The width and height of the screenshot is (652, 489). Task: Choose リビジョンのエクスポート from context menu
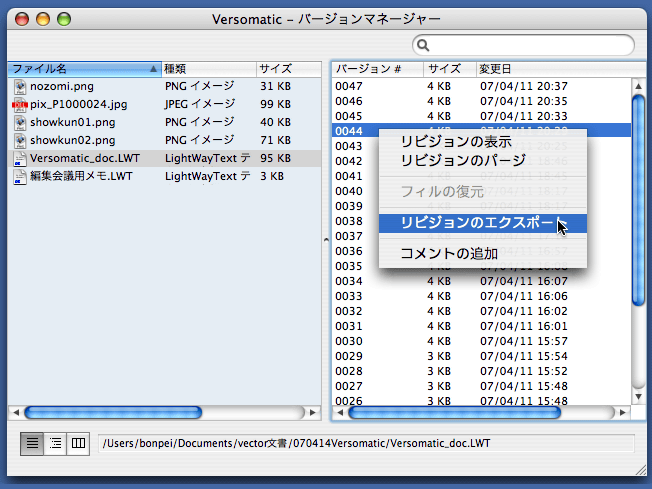pos(483,223)
